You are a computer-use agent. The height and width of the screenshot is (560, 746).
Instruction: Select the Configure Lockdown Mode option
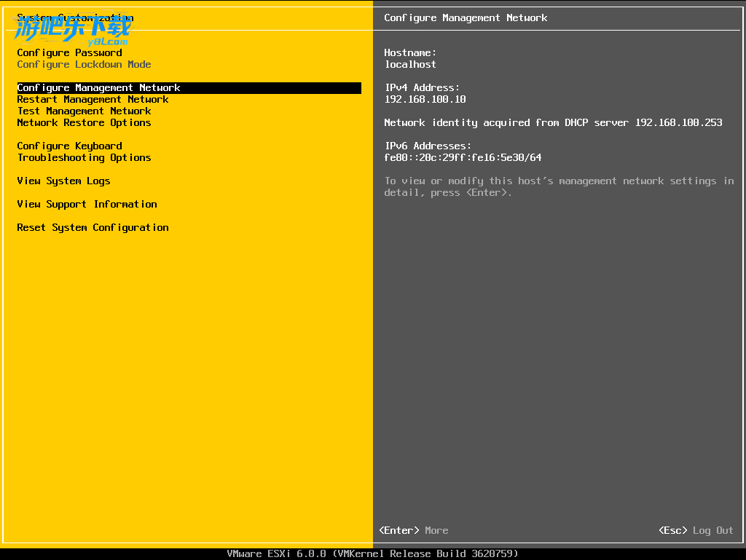tap(84, 64)
